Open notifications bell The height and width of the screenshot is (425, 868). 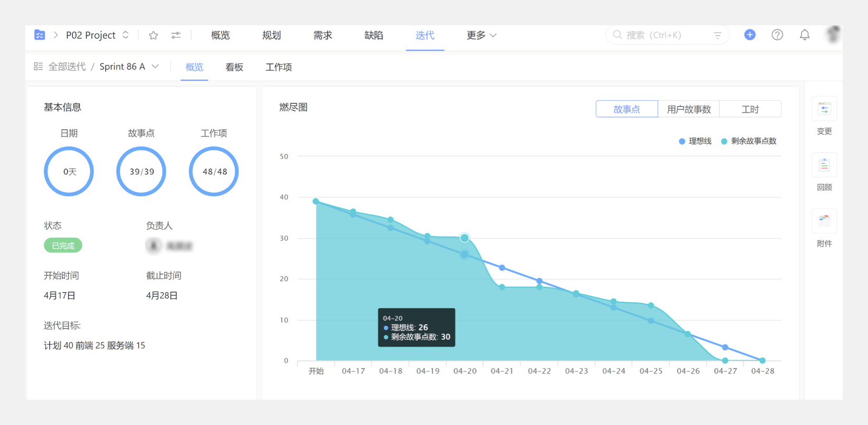tap(804, 35)
